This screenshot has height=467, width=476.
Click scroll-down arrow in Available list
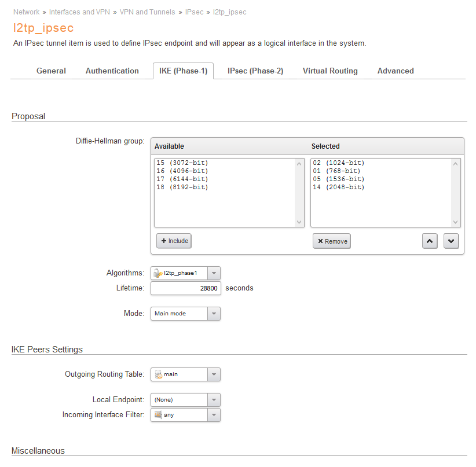point(299,222)
